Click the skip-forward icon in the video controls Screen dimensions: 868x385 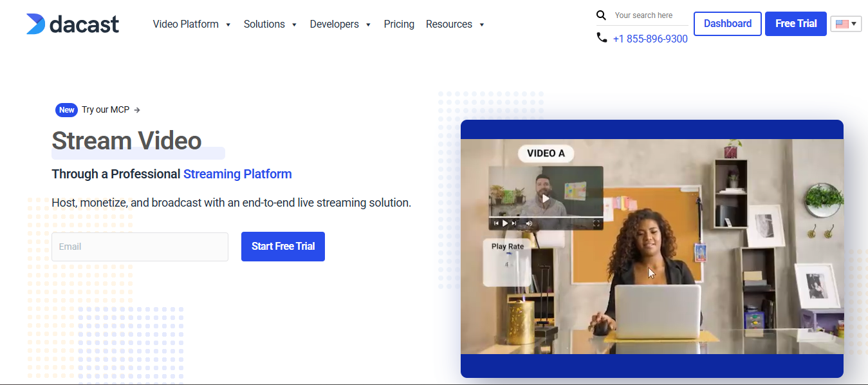coord(513,223)
